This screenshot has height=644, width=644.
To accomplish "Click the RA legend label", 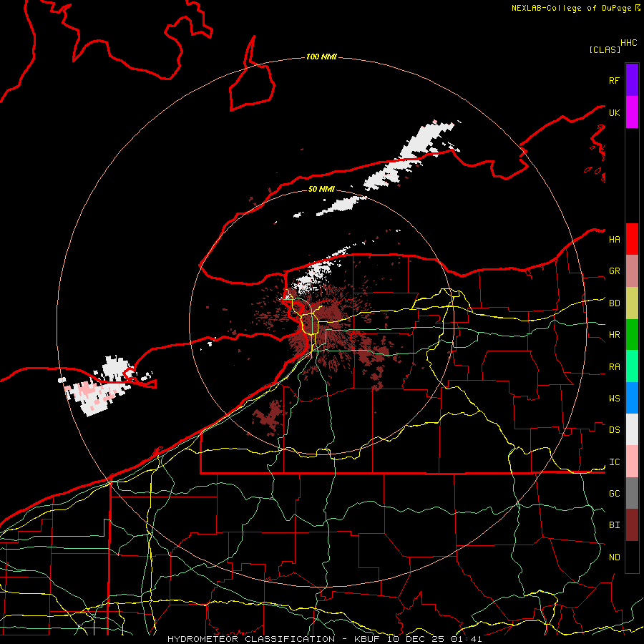I will (614, 367).
